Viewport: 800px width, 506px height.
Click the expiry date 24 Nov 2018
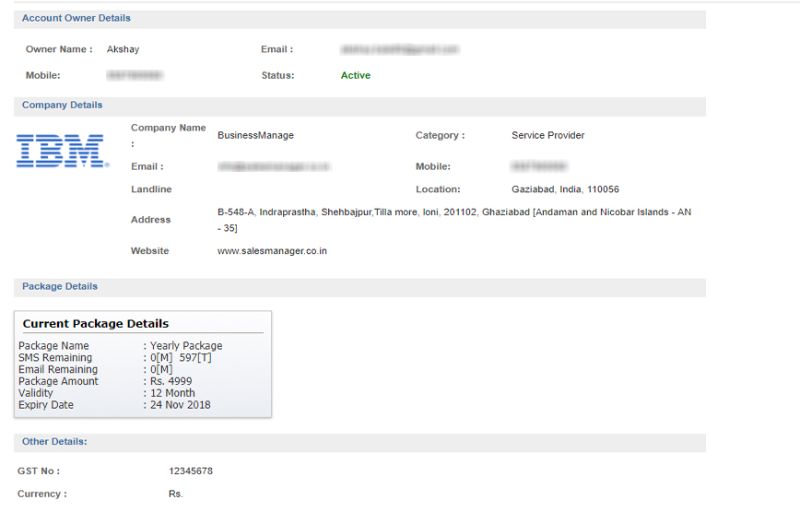[x=180, y=405]
